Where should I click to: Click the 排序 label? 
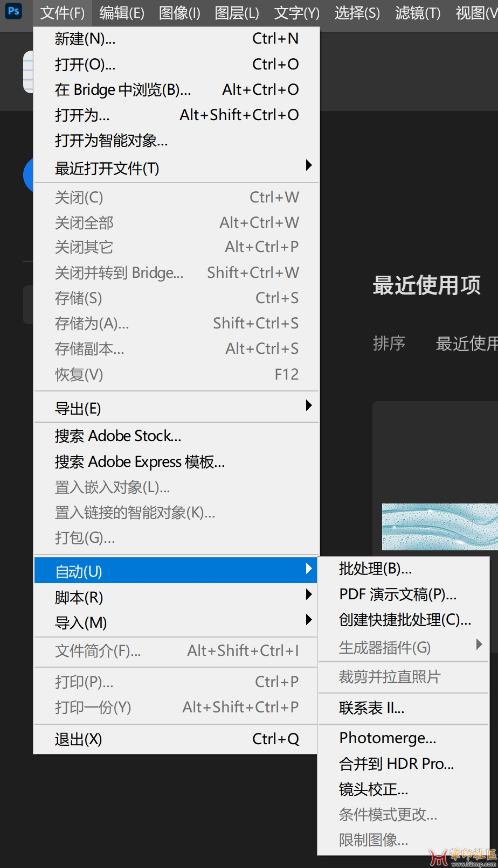pos(389,343)
